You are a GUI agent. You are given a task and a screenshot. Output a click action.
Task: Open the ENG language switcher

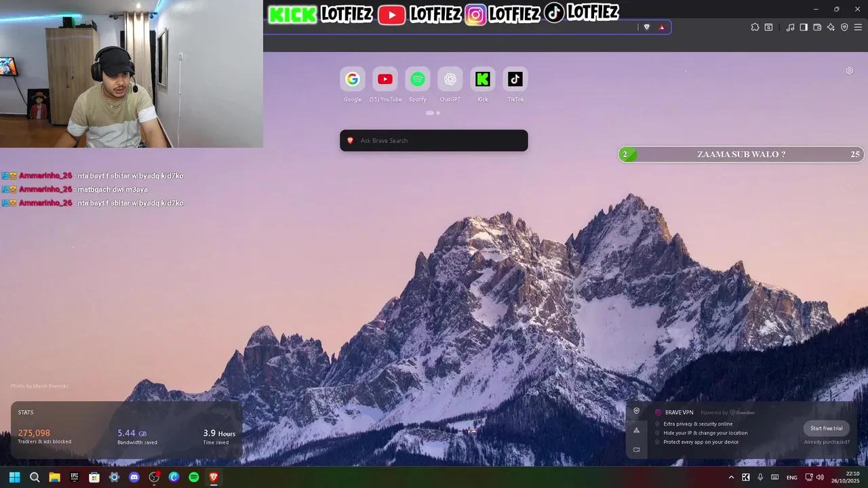(x=792, y=478)
